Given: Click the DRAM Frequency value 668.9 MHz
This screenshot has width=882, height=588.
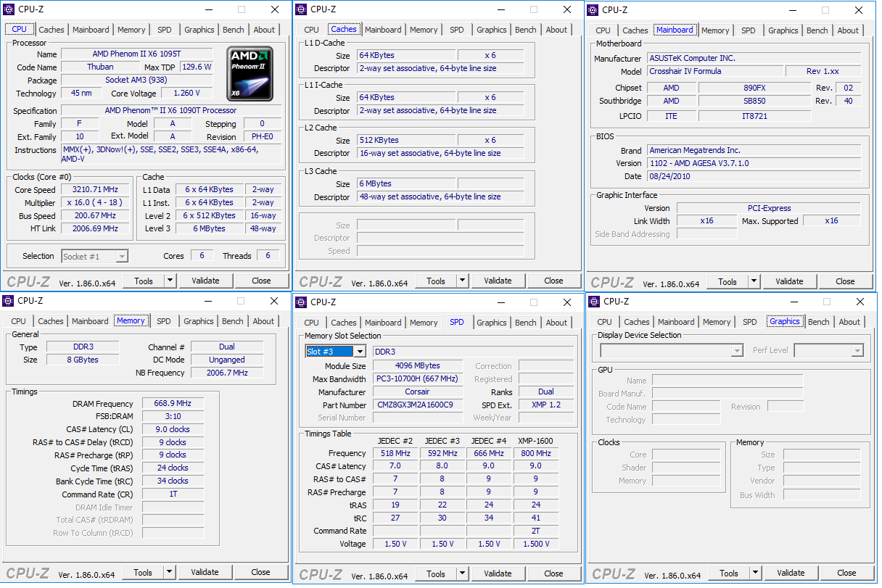Looking at the screenshot, I should pyautogui.click(x=173, y=404).
